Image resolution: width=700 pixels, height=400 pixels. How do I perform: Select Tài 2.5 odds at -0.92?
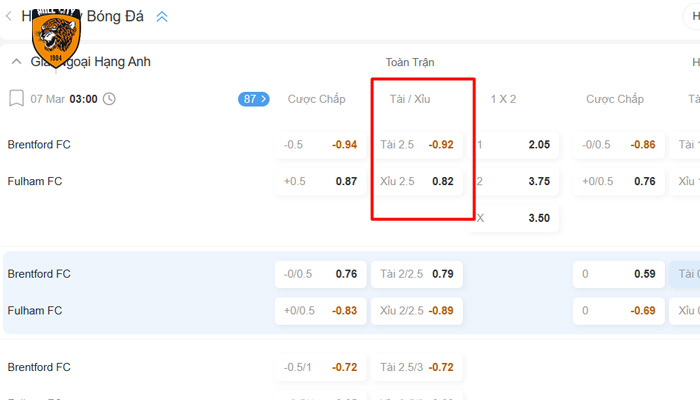coord(417,145)
